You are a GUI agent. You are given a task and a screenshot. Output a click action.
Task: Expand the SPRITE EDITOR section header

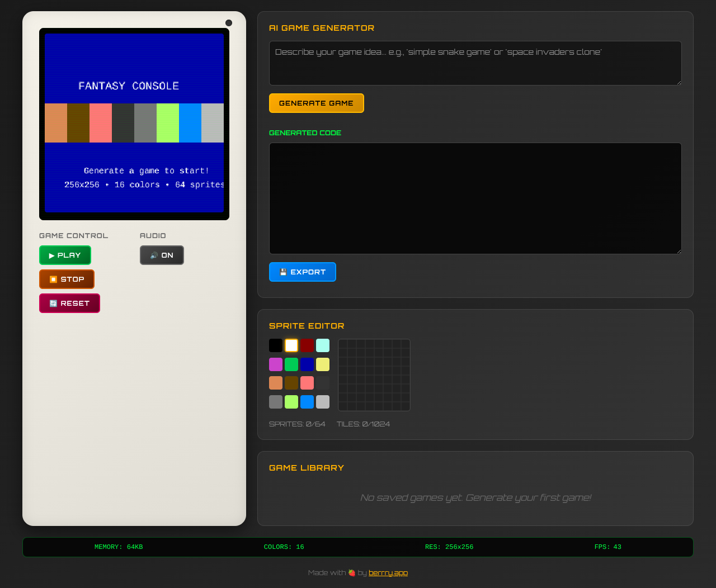(307, 325)
